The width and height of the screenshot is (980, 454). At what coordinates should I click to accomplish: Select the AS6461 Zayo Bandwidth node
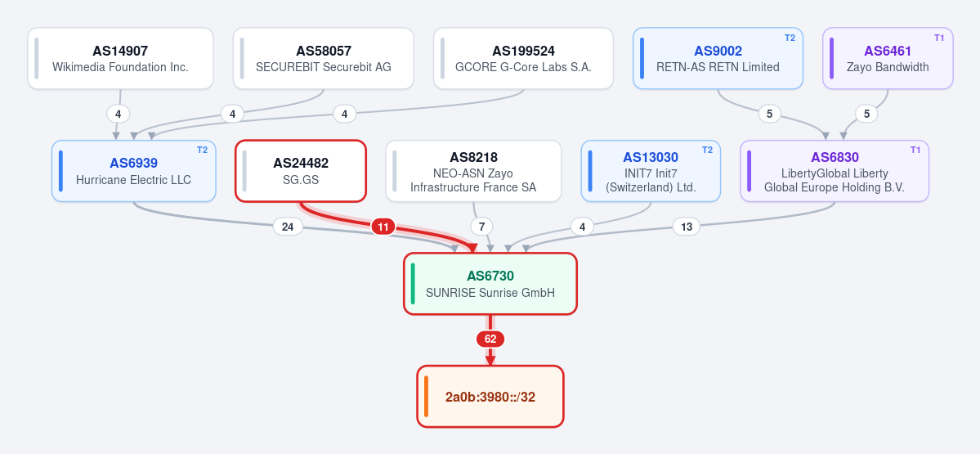click(x=888, y=58)
